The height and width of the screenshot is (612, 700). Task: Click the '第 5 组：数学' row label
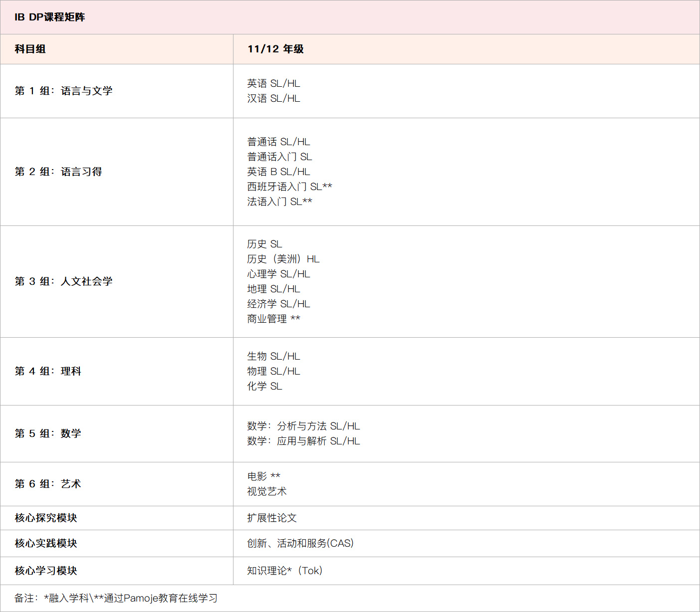click(x=48, y=433)
